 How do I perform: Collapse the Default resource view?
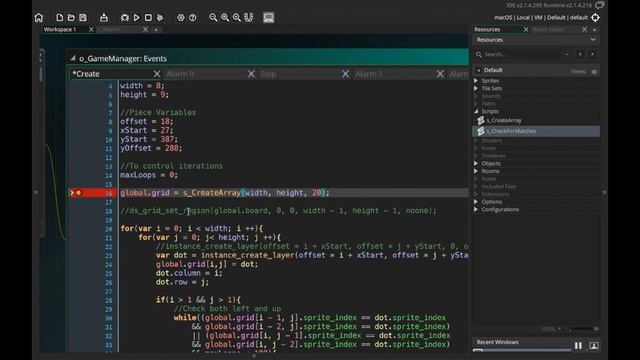click(x=478, y=70)
